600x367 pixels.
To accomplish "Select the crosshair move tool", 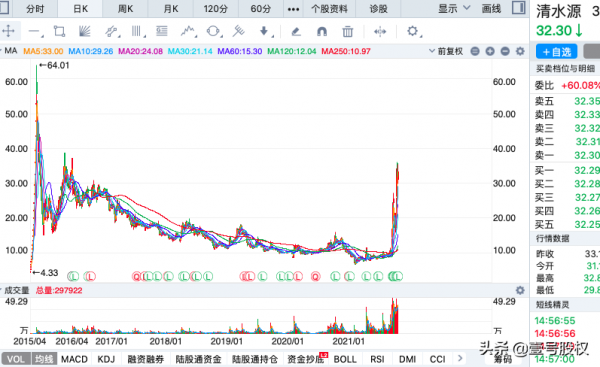I will point(8,31).
